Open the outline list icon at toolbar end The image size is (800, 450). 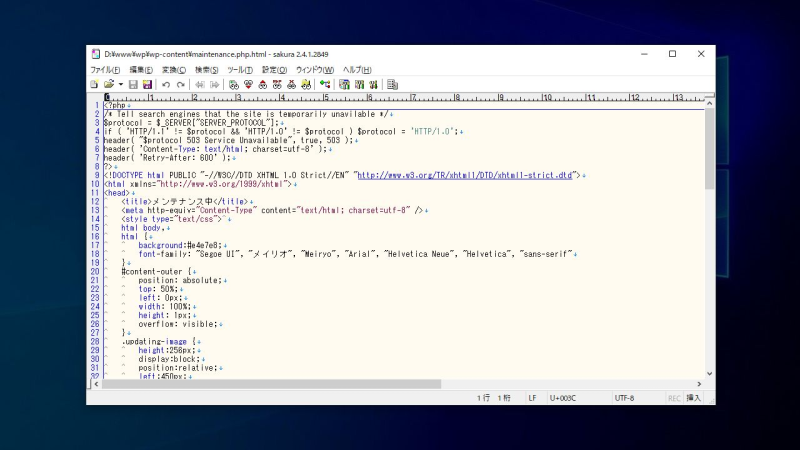click(392, 85)
